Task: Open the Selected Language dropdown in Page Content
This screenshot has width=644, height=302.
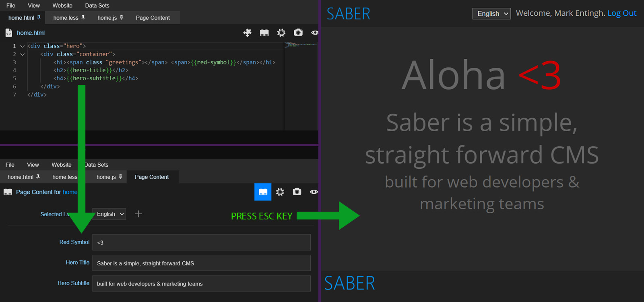Action: point(109,214)
